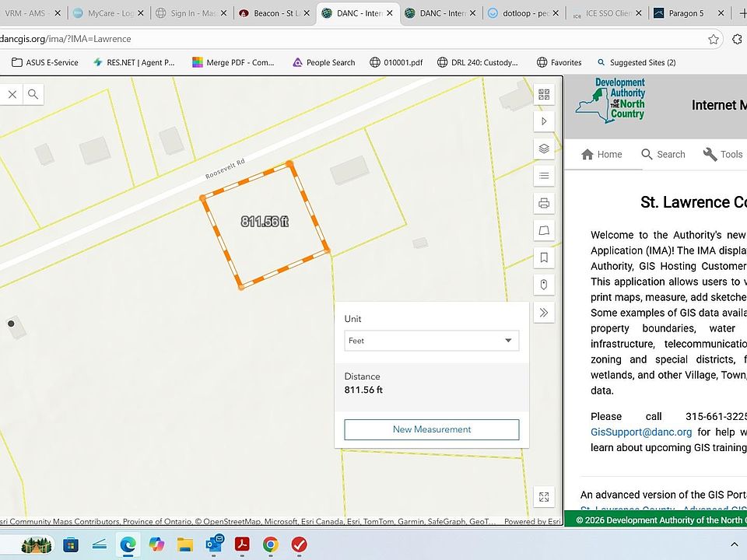The height and width of the screenshot is (560, 747).
Task: Toggle fullscreen map view icon
Action: click(544, 497)
